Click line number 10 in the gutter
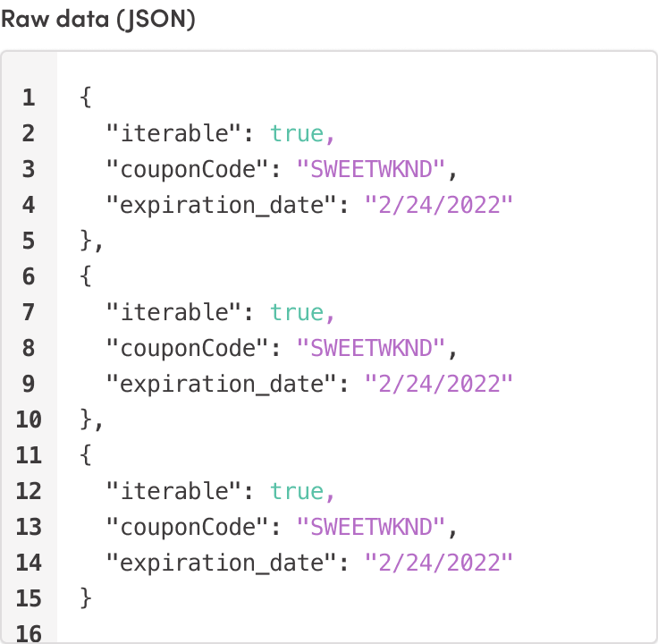 point(29,419)
